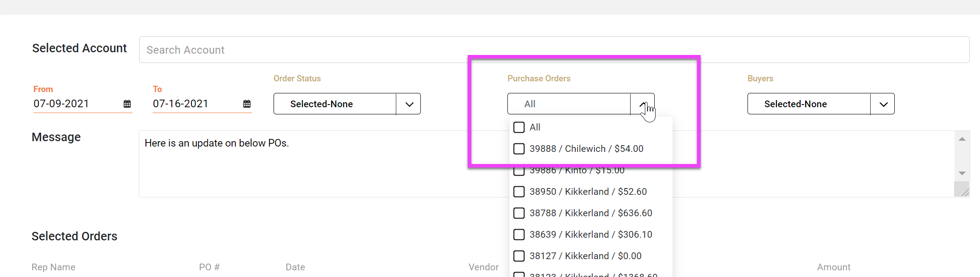Select the 38788 / Kikkerland $636.60 order
Screen dimensions: 980x277
tap(519, 213)
